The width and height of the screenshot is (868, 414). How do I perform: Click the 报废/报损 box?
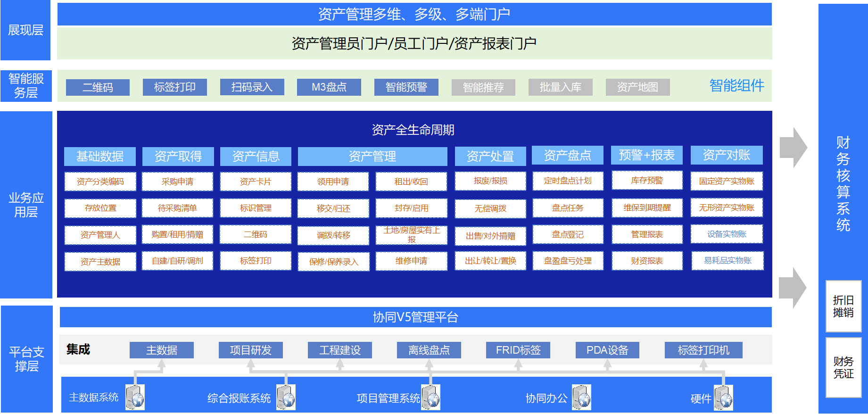coord(490,181)
